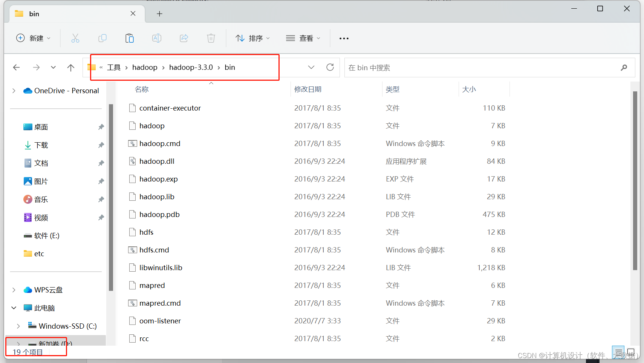644x363 pixels.
Task: Add a new tab with plus button
Action: [159, 14]
